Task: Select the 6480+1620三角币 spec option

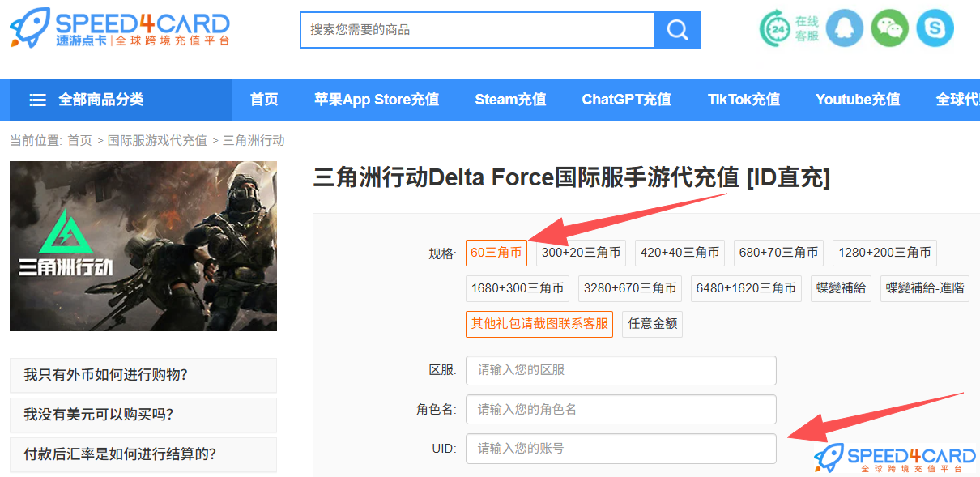Action: (746, 288)
